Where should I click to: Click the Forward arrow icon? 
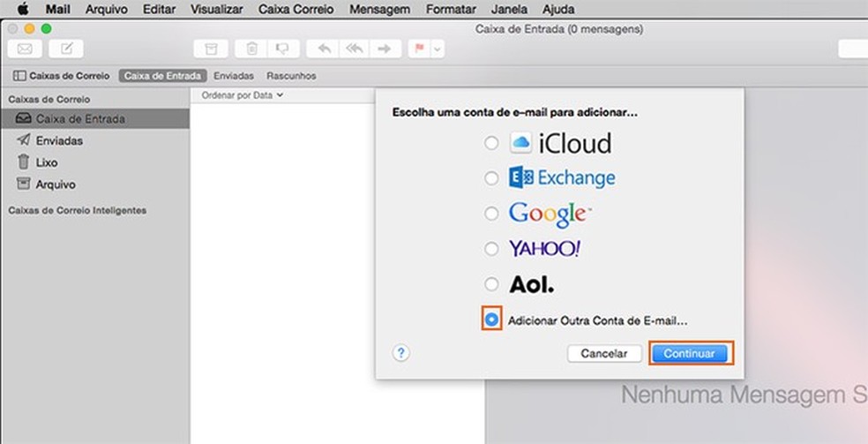coord(385,49)
